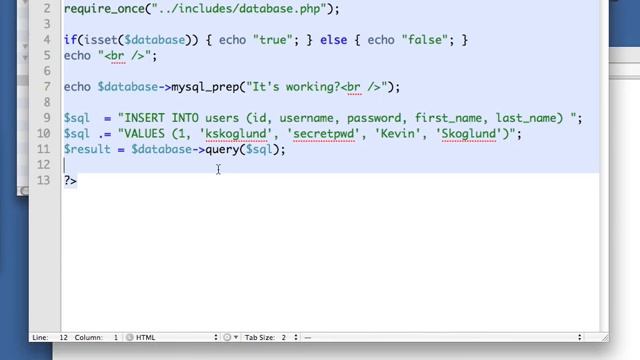The width and height of the screenshot is (640, 360).
Task: Open the symbol list popup in status bar
Action: (x=443, y=338)
